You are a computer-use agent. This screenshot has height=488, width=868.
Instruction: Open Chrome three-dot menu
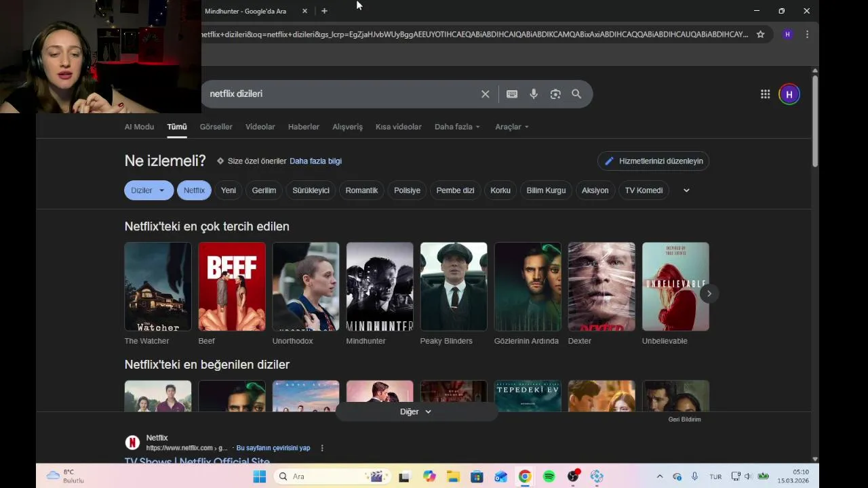pos(807,34)
